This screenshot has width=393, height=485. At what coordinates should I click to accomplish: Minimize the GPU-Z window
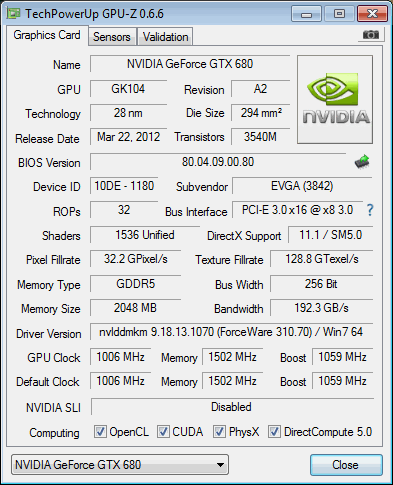(x=306, y=14)
